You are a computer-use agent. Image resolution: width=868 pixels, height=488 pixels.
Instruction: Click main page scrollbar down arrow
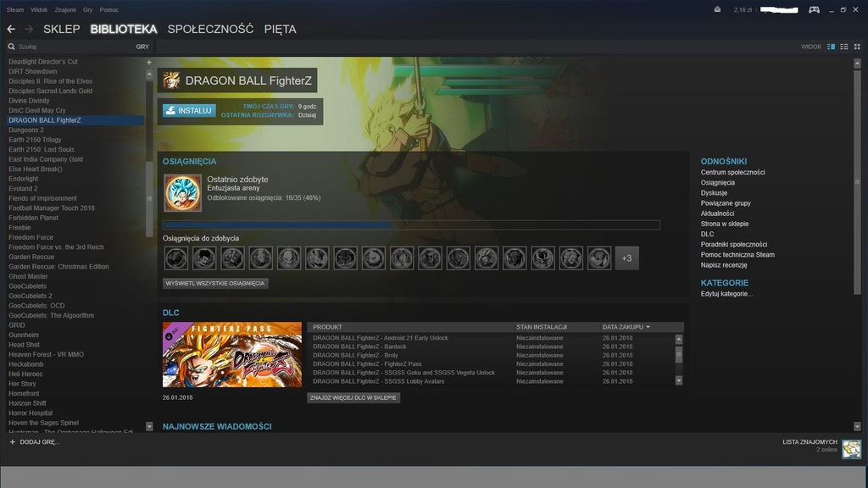coord(857,426)
